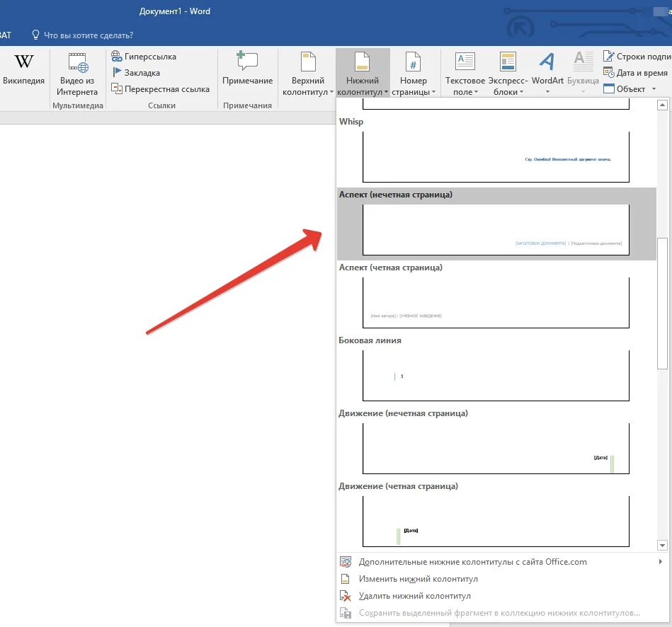The image size is (672, 627).
Task: Insert Date and Time (Дата и время)
Action: tap(635, 73)
